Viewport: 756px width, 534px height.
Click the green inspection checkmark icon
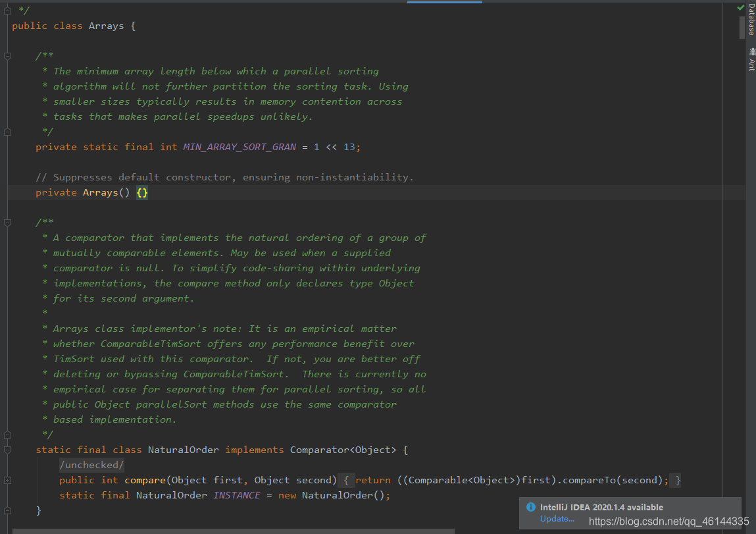click(x=741, y=7)
